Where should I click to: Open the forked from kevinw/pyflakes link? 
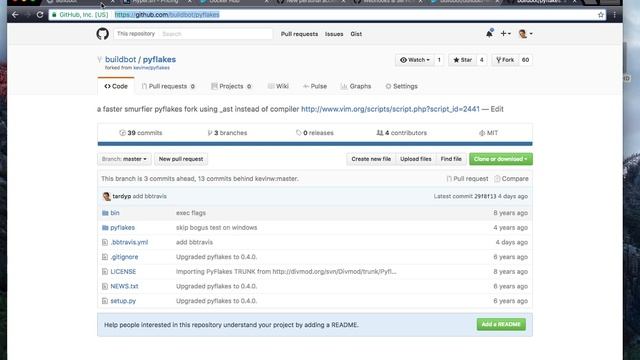(x=151, y=68)
